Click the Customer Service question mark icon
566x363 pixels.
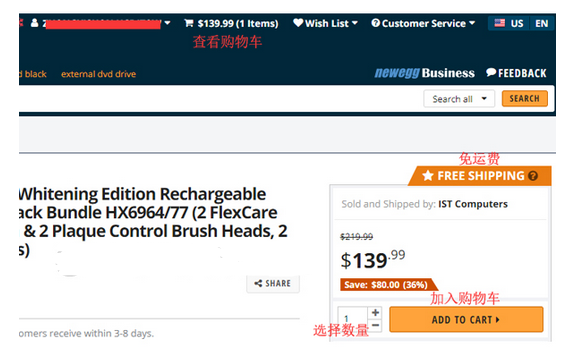375,23
